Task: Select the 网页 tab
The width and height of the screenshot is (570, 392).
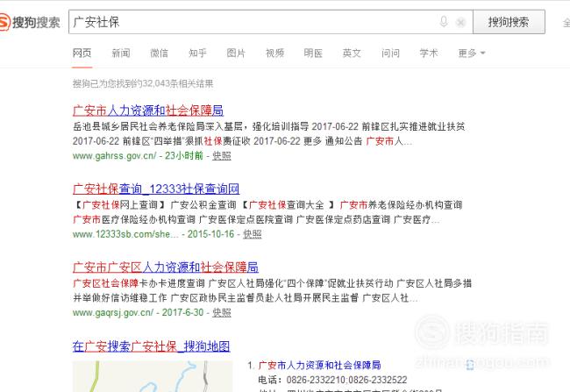Action: click(x=82, y=53)
